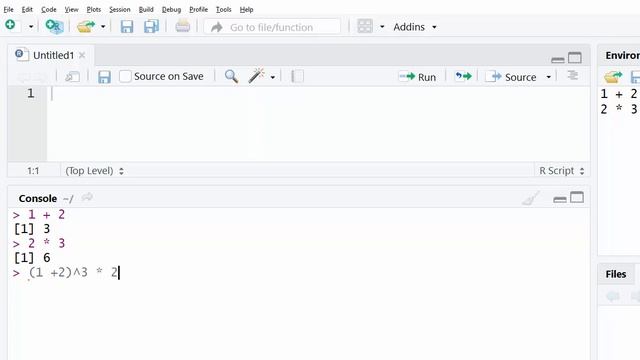
Task: Click into line 1 of the script editor
Action: point(318,93)
